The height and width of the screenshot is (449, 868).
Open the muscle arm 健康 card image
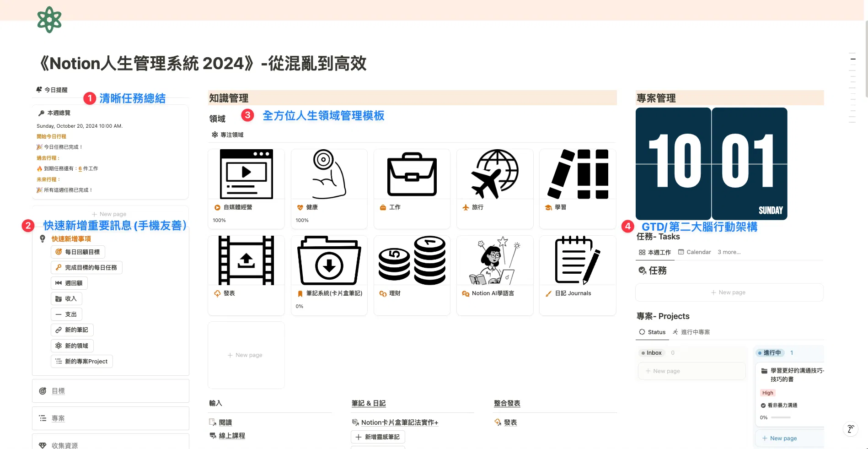[x=329, y=174]
